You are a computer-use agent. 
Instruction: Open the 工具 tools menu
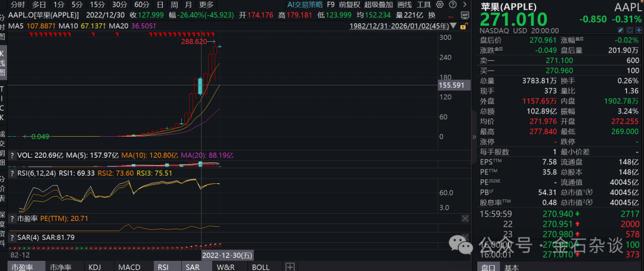click(424, 4)
